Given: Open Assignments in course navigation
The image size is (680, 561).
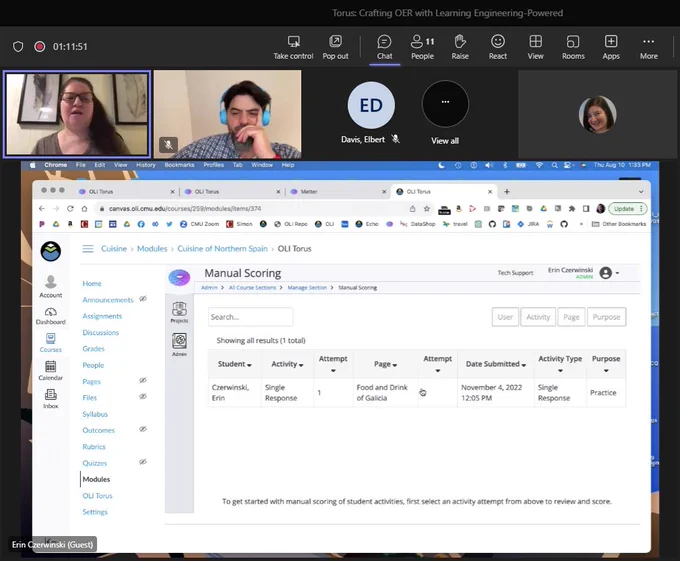Looking at the screenshot, I should click(x=102, y=316).
